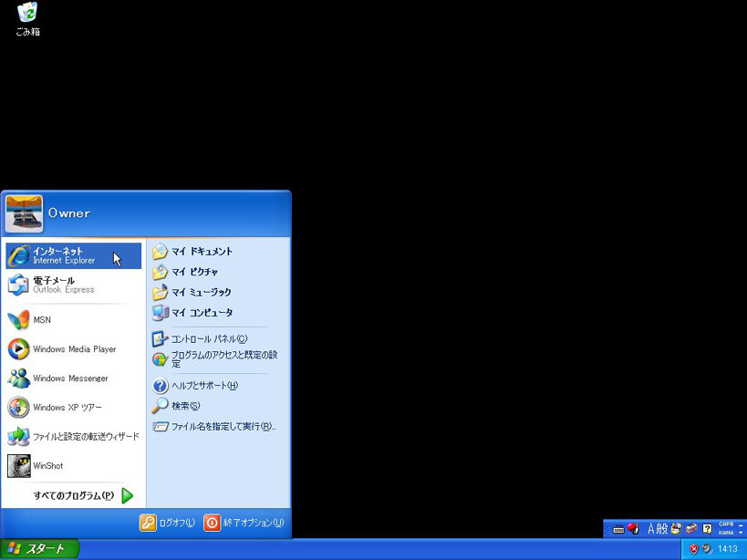
Task: Click the keyboard input-method icon on language bar
Action: 618,529
